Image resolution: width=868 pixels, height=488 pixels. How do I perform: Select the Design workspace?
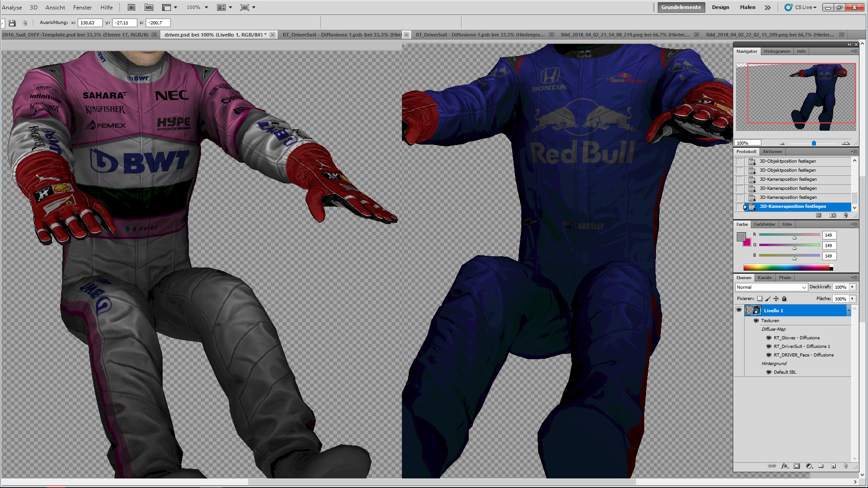coord(720,7)
